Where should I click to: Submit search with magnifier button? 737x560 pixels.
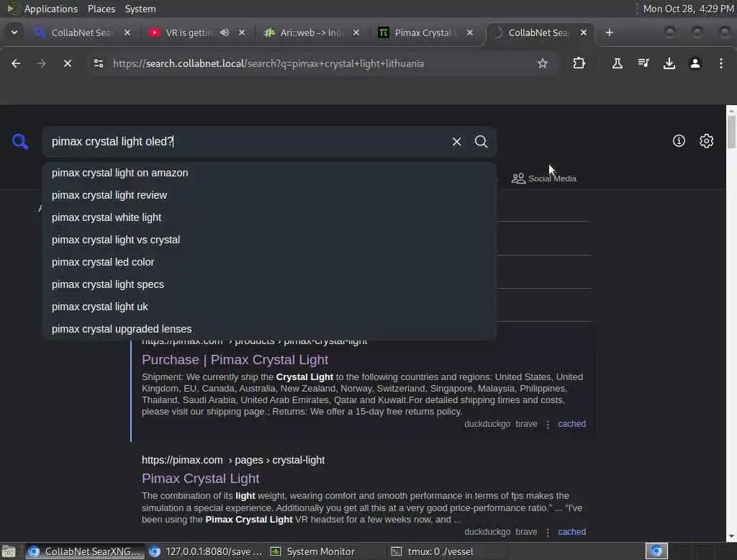[x=481, y=142]
